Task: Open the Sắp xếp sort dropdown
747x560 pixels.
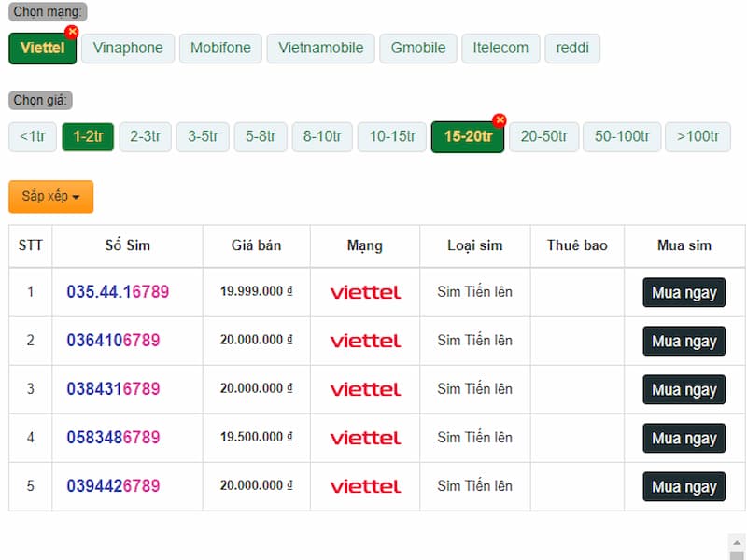Action: click(51, 196)
